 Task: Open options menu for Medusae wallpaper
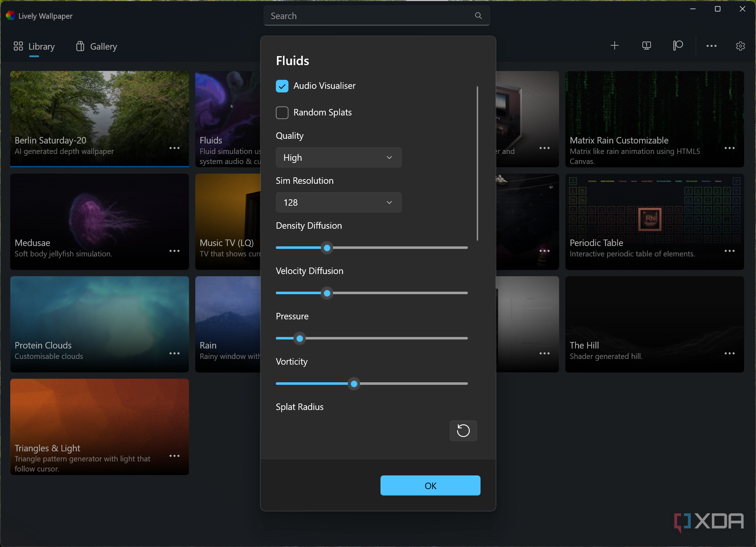(174, 251)
